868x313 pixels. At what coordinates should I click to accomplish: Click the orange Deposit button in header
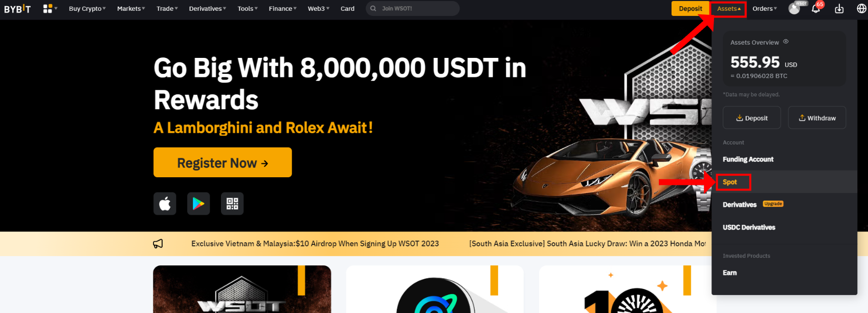[x=691, y=9]
